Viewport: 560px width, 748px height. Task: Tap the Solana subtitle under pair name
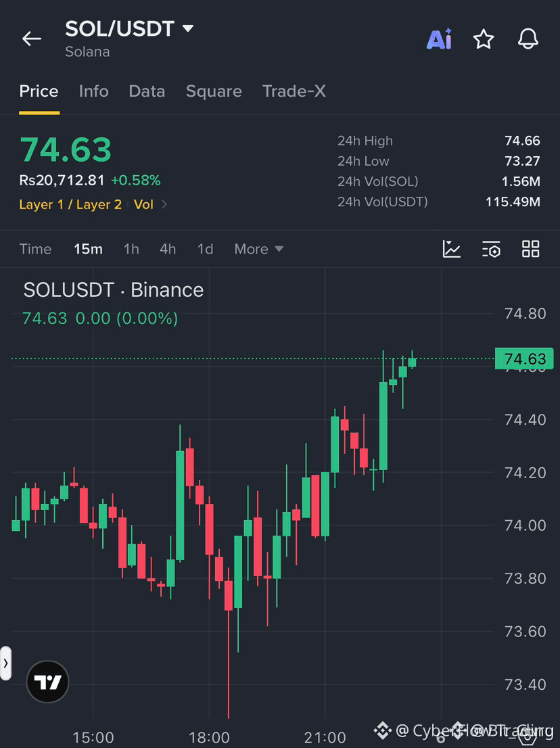(x=87, y=52)
